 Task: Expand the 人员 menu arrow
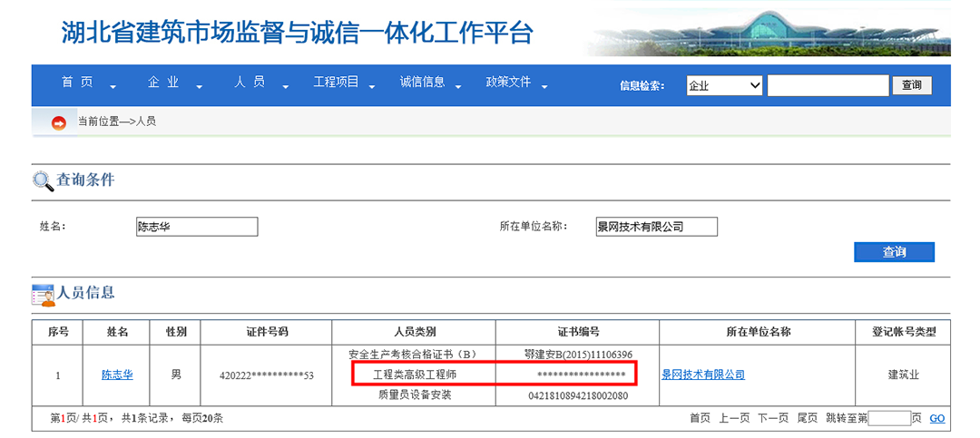285,87
